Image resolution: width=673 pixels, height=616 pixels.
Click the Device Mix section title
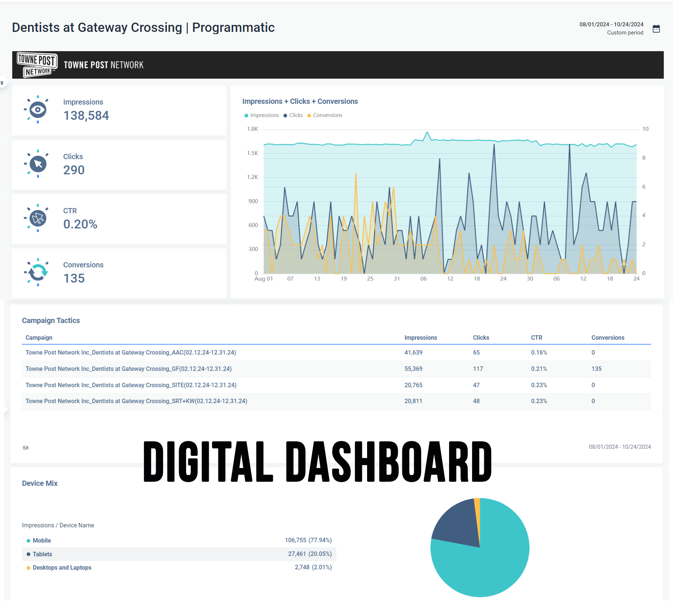point(40,483)
